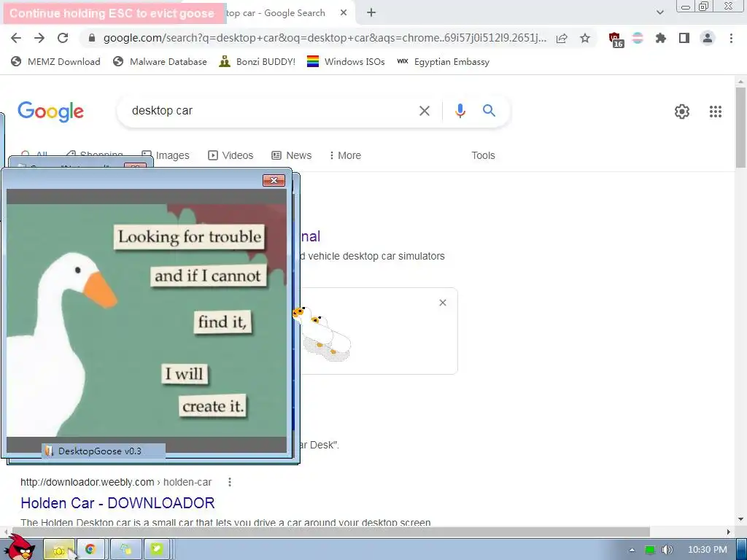
Task: Open the Extensions puzzle menu
Action: click(x=661, y=38)
